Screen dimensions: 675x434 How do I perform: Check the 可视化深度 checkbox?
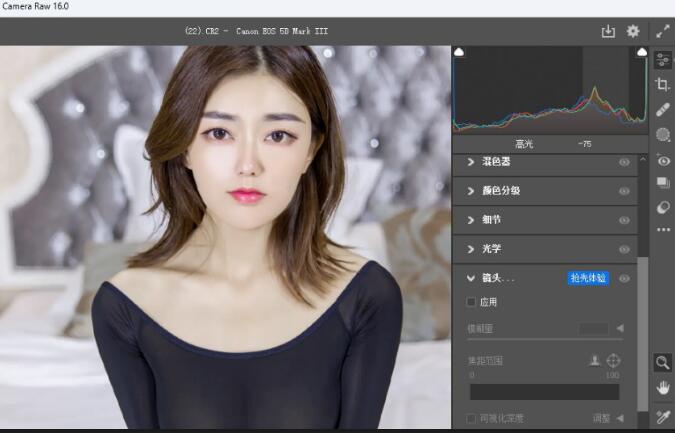tap(471, 418)
